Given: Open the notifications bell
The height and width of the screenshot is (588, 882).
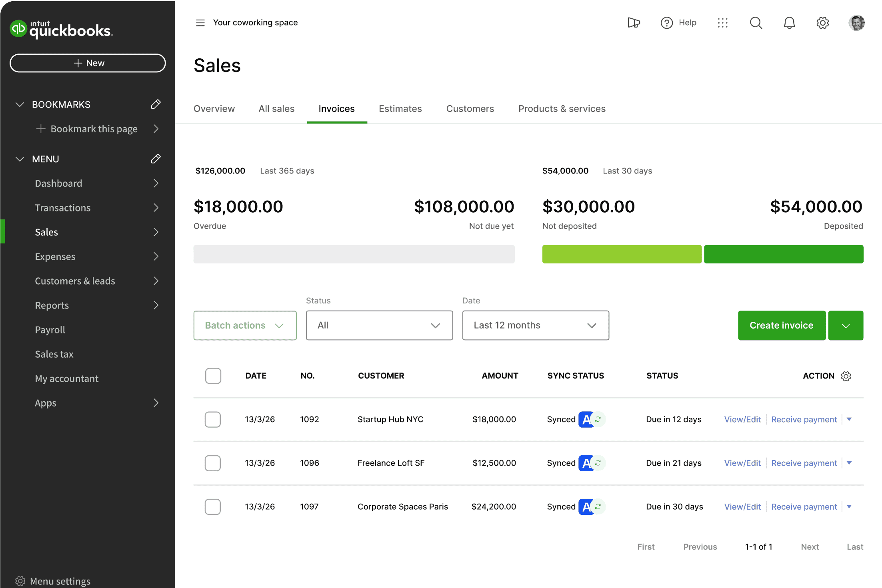Looking at the screenshot, I should (x=789, y=23).
